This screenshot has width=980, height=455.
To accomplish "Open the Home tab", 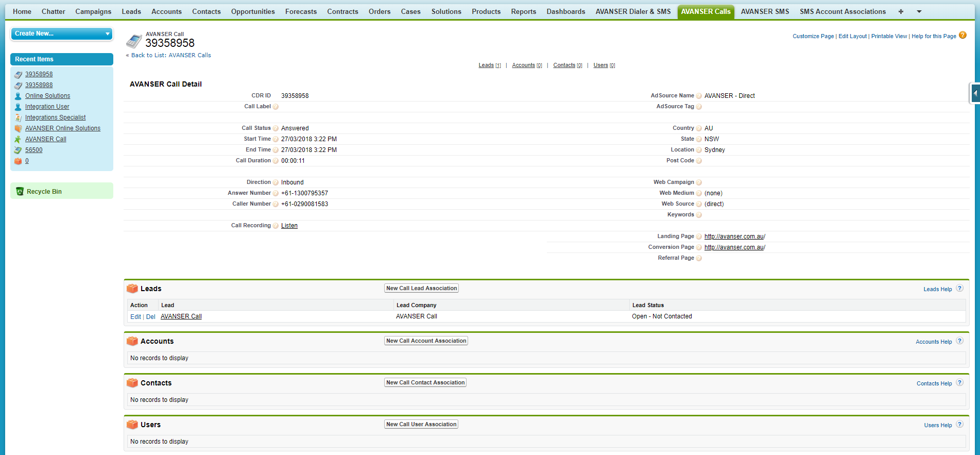I will (x=22, y=11).
